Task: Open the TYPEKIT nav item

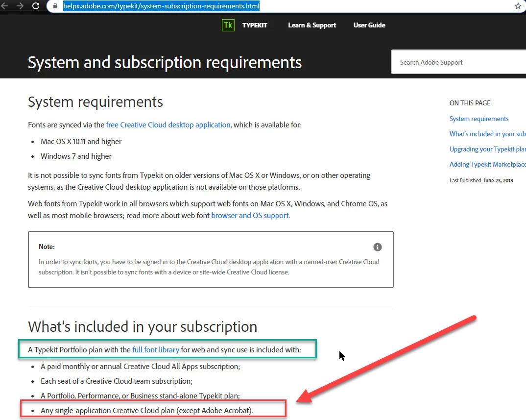Action: [x=255, y=25]
